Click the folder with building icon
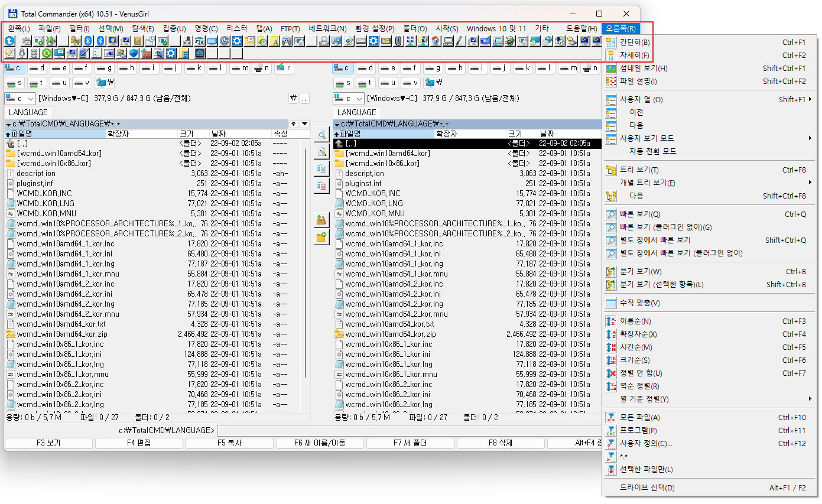The image size is (822, 504). tap(183, 53)
